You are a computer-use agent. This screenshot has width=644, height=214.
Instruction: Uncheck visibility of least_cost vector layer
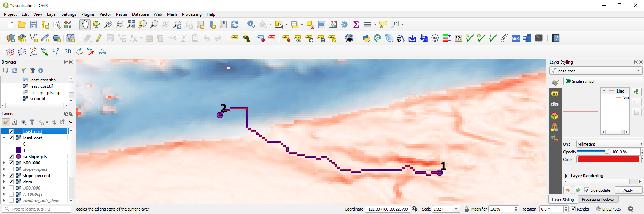pos(11,132)
